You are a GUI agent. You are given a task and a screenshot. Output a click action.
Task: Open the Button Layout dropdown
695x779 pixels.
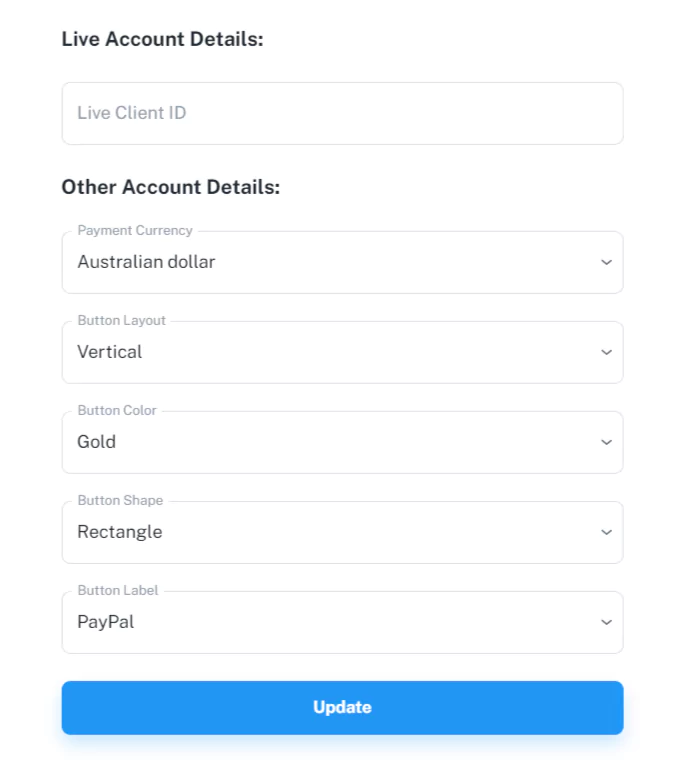click(342, 353)
